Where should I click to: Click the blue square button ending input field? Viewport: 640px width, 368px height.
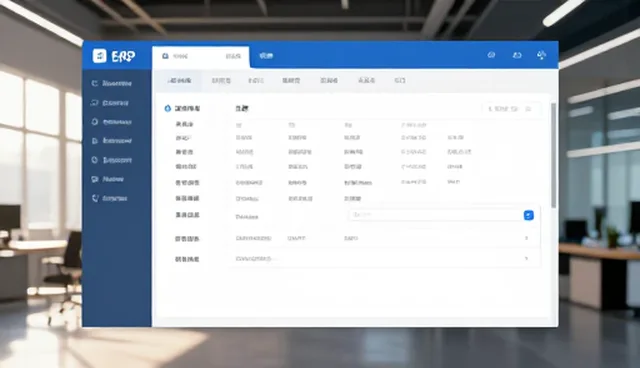[529, 215]
